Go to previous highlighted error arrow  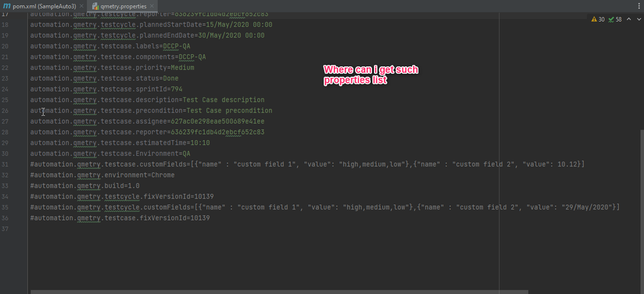[x=629, y=19]
